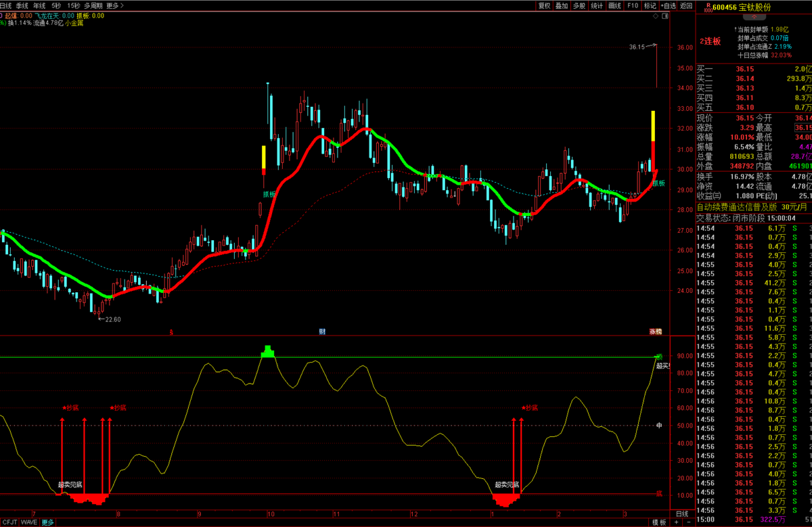This screenshot has height=527, width=812.
Task: Click the 飞龙在天 indicator label
Action: (53, 15)
